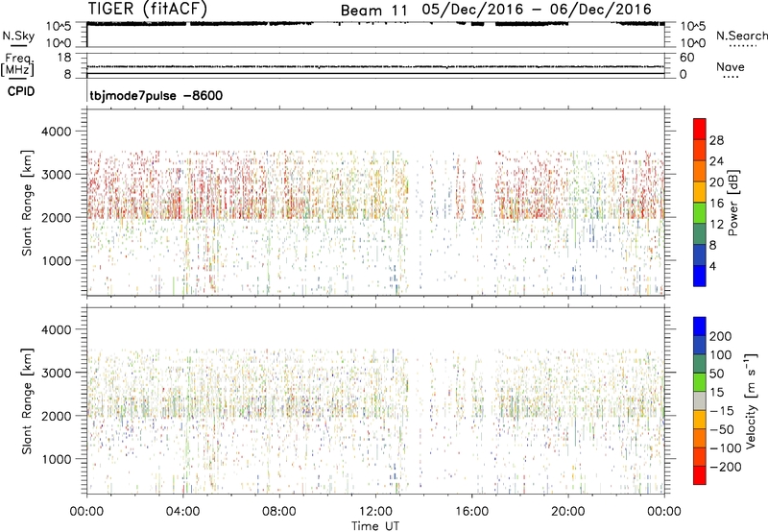768x532 pixels.
Task: Click the 20:00 time axis tick label
Action: 567,512
